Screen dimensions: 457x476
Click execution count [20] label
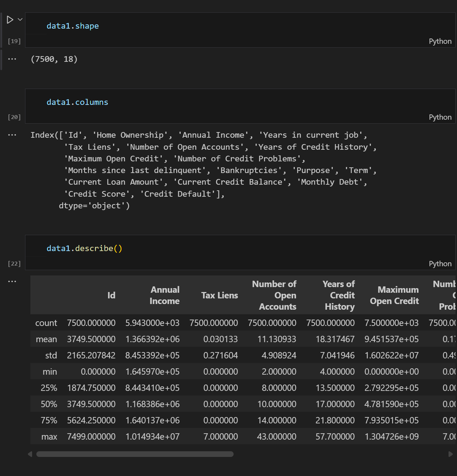pyautogui.click(x=14, y=117)
